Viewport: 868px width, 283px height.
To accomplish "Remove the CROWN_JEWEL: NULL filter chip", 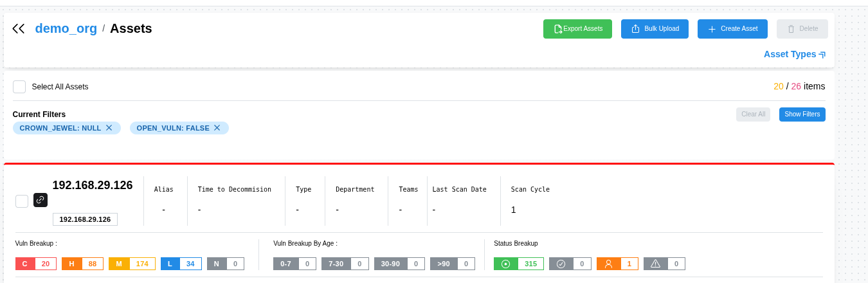I will coord(109,128).
